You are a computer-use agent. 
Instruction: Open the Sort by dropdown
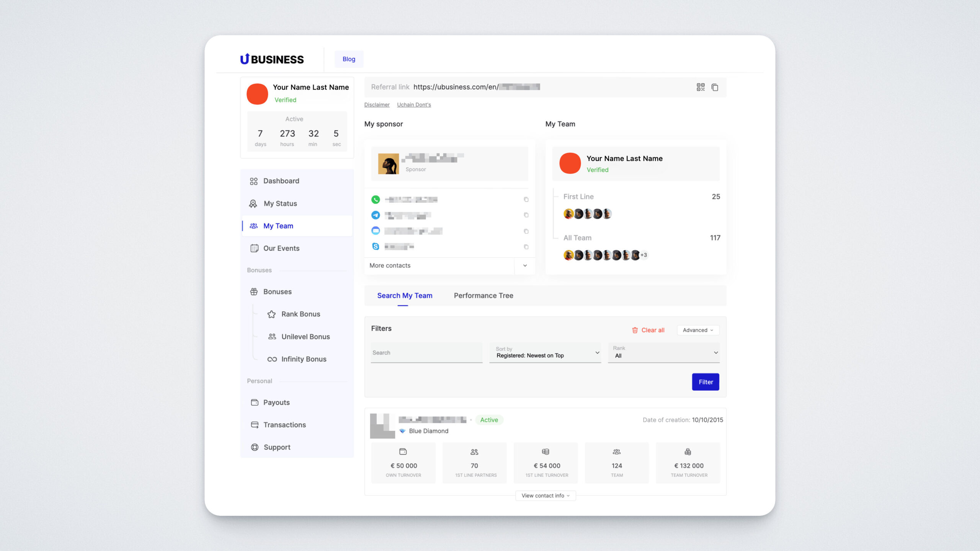[545, 352]
